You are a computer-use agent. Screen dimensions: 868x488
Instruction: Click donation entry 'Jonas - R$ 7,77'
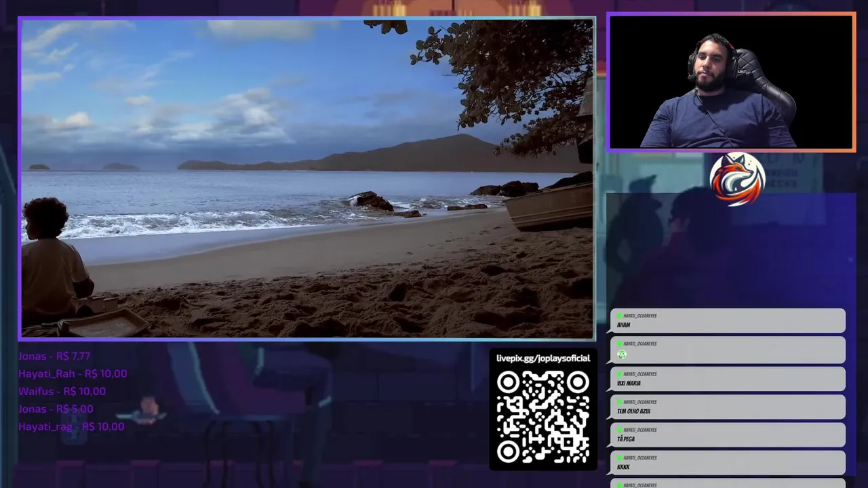coord(54,356)
